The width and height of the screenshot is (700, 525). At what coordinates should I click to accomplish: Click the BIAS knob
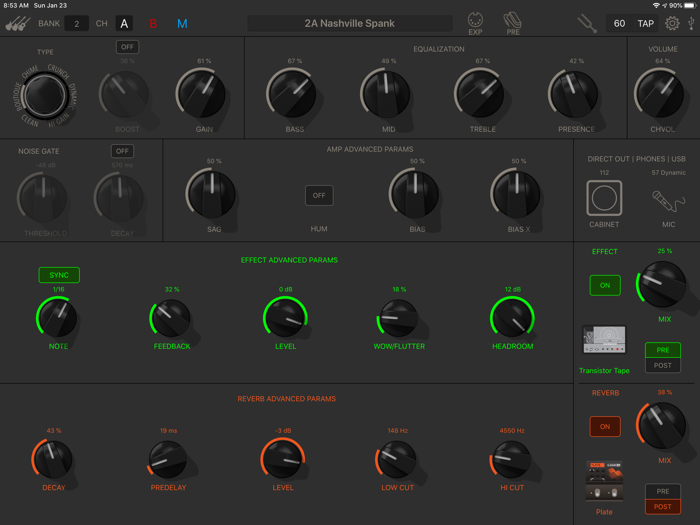pos(415,194)
